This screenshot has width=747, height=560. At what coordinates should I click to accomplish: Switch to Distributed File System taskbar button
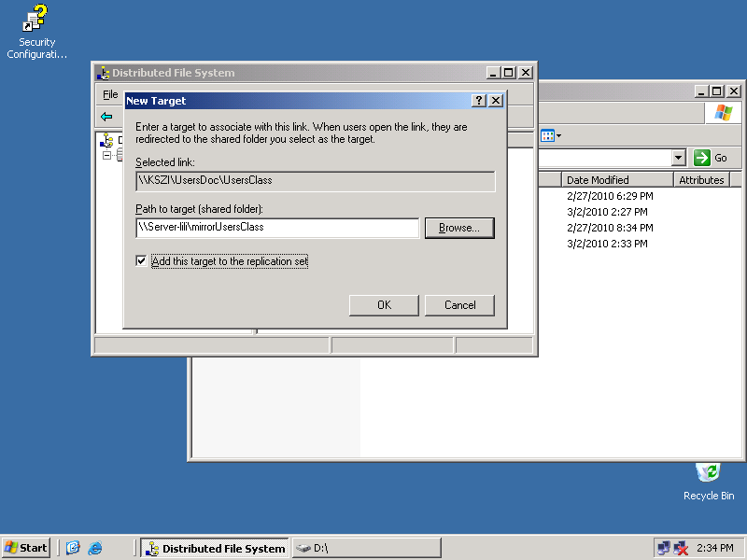coord(215,549)
